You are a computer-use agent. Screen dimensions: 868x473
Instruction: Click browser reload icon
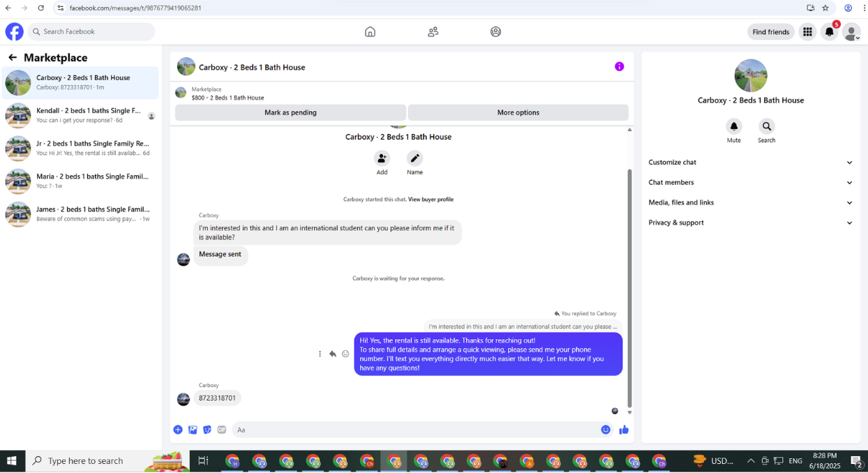click(x=41, y=8)
